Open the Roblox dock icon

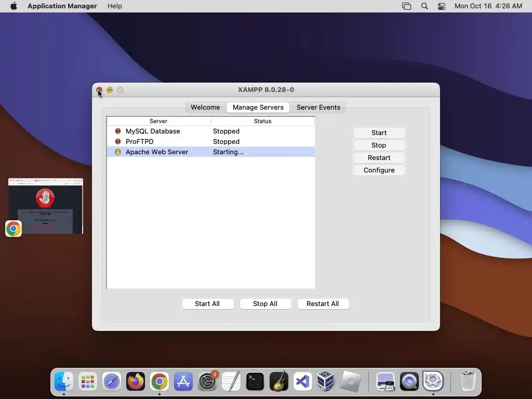tap(351, 381)
